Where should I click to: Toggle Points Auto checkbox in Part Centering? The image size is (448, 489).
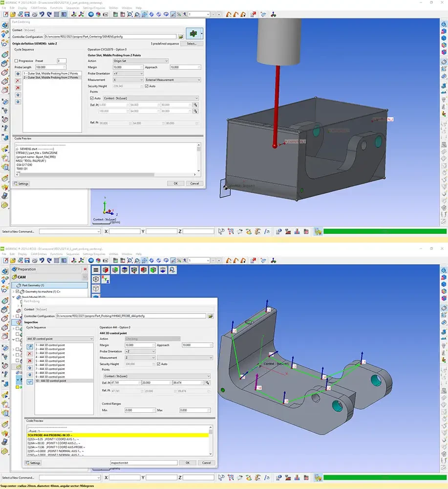91,98
